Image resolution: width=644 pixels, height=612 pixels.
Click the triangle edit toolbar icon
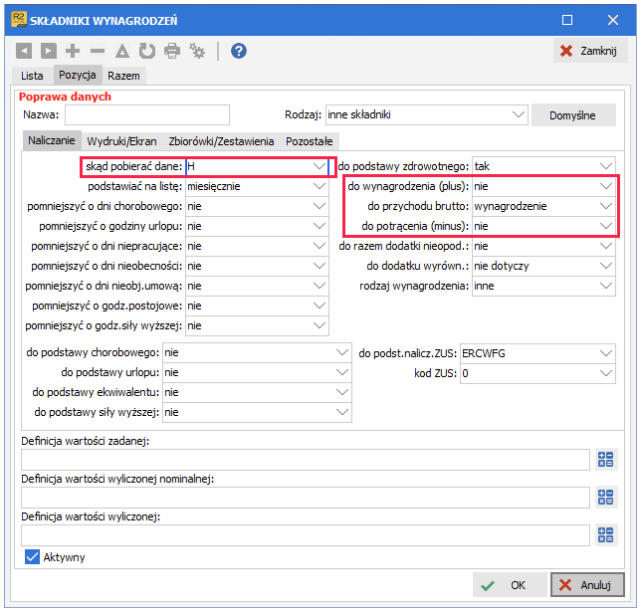click(x=122, y=51)
